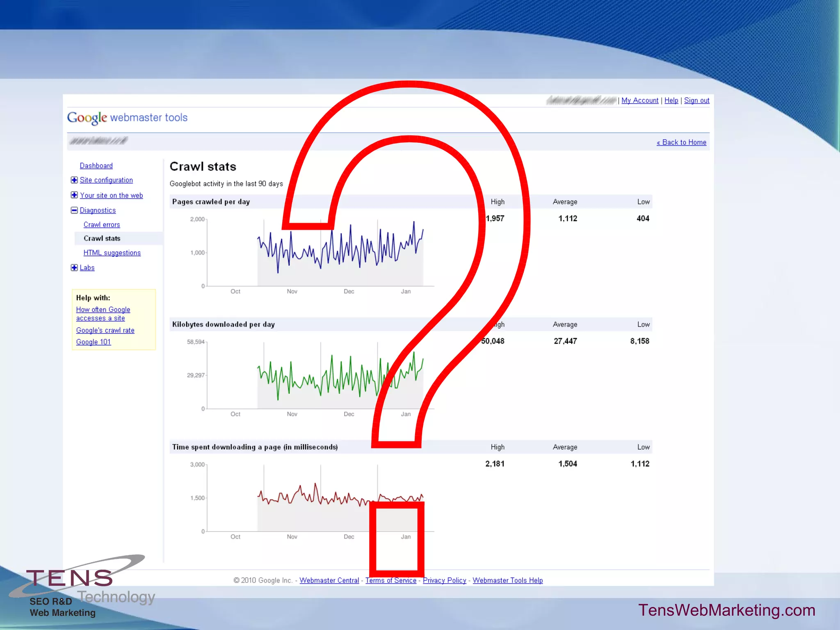
Task: Open Privacy Policy footer link
Action: tap(445, 580)
